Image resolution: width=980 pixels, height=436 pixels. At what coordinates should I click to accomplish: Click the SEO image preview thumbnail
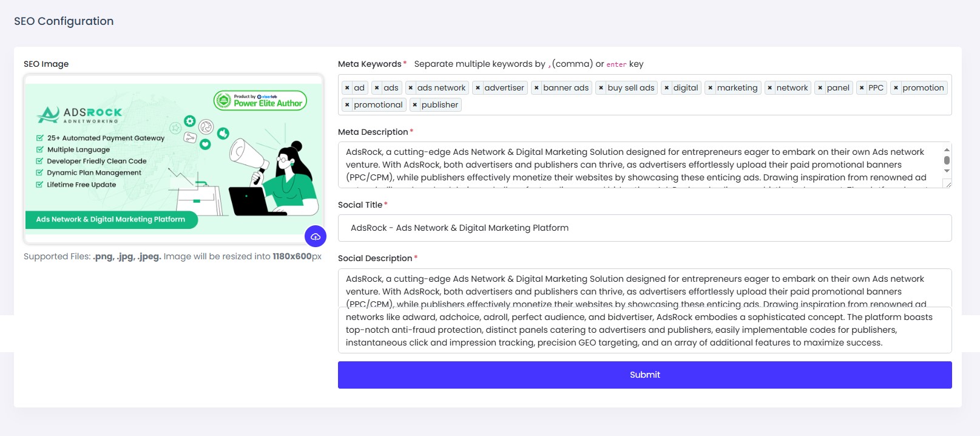[x=173, y=159]
